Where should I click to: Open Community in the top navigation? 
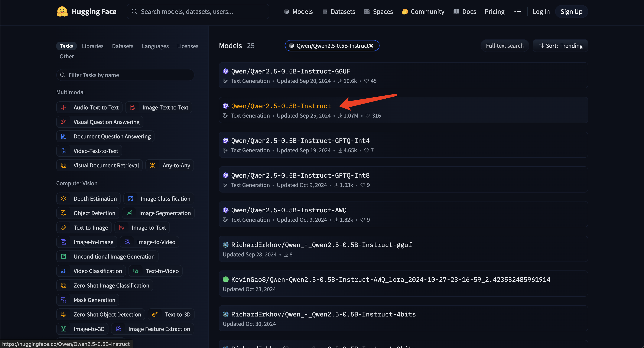pos(423,12)
